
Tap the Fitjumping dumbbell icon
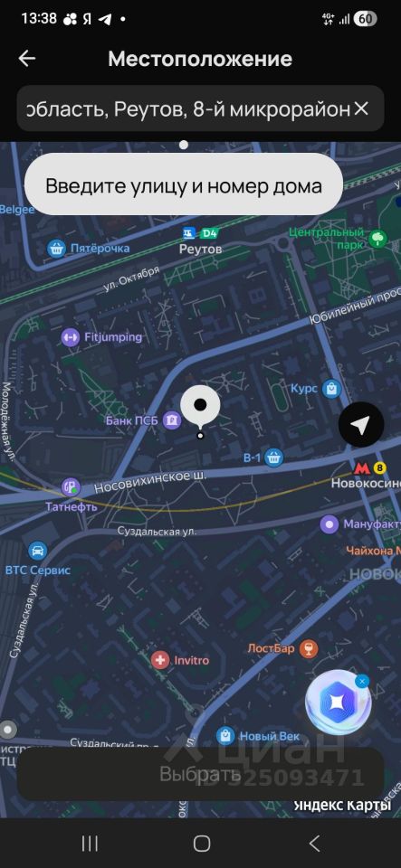pyautogui.click(x=71, y=336)
